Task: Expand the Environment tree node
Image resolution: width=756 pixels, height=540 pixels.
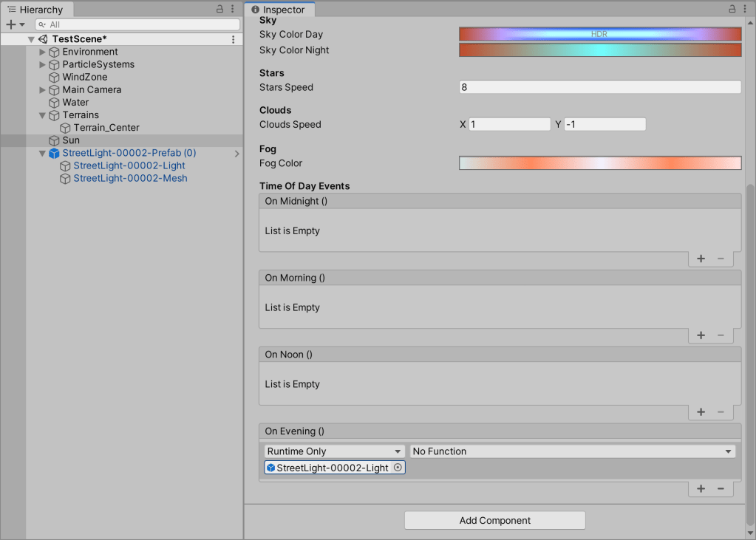Action: [x=42, y=52]
